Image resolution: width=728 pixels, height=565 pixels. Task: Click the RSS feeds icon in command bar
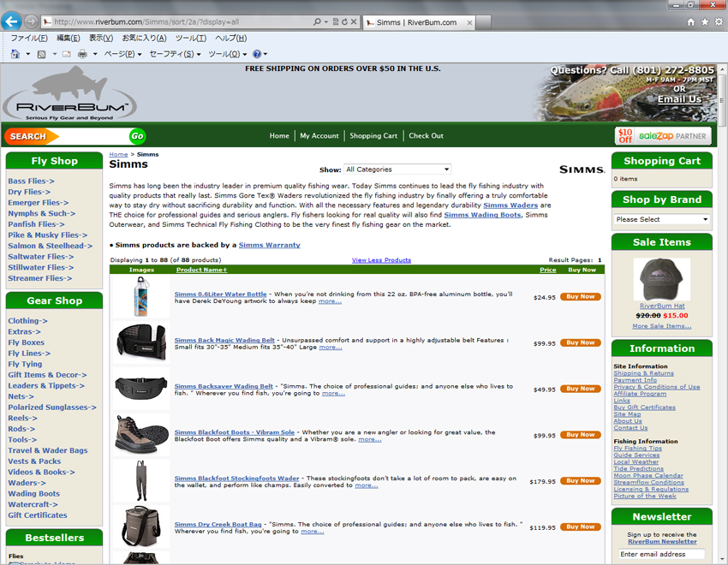tap(42, 54)
